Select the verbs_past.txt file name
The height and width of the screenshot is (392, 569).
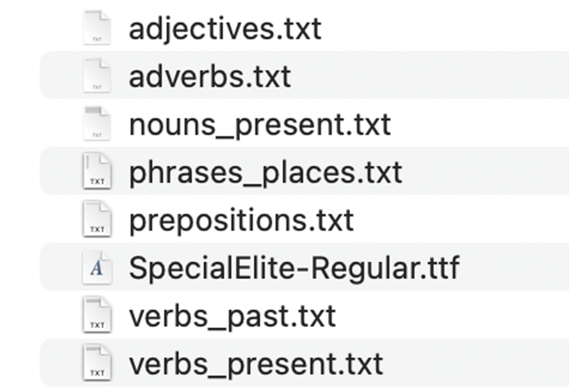232,316
